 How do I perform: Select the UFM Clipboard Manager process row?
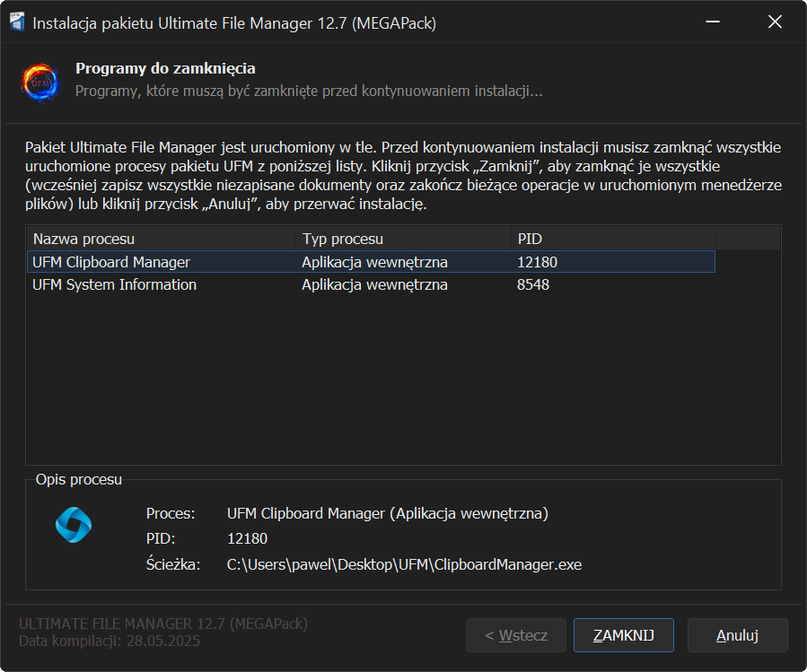(x=111, y=262)
